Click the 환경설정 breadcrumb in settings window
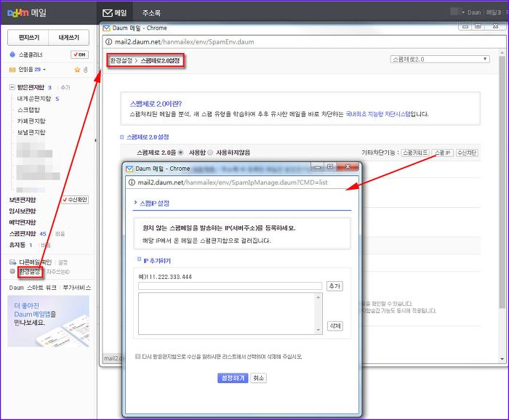The width and height of the screenshot is (509, 420). coord(121,60)
